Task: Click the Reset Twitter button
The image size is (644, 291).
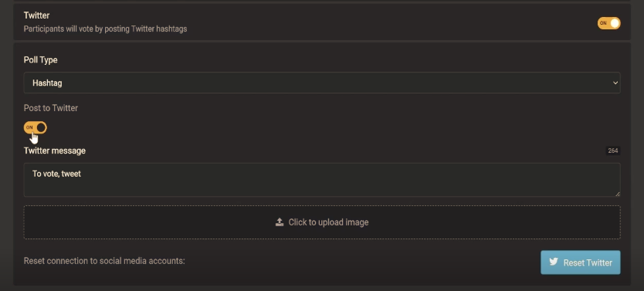Action: [x=581, y=262]
